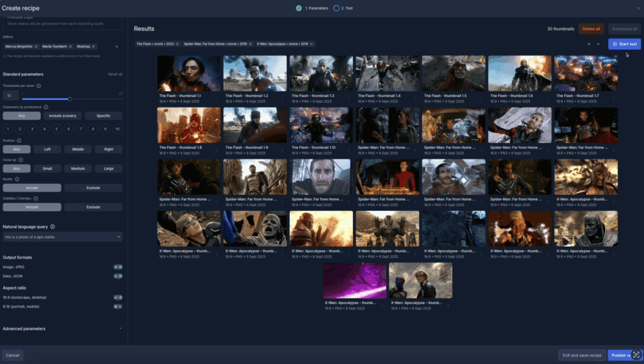Image resolution: width=644 pixels, height=364 pixels.
Task: Set position to Right
Action: pyautogui.click(x=108, y=149)
